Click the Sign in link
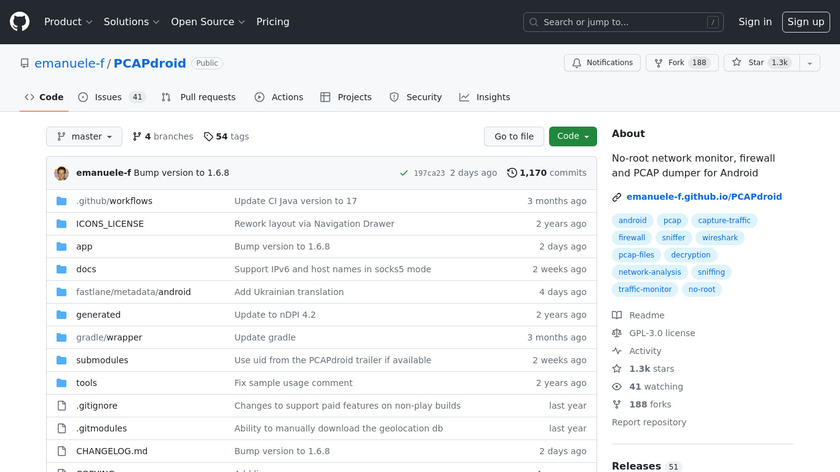 (x=755, y=22)
